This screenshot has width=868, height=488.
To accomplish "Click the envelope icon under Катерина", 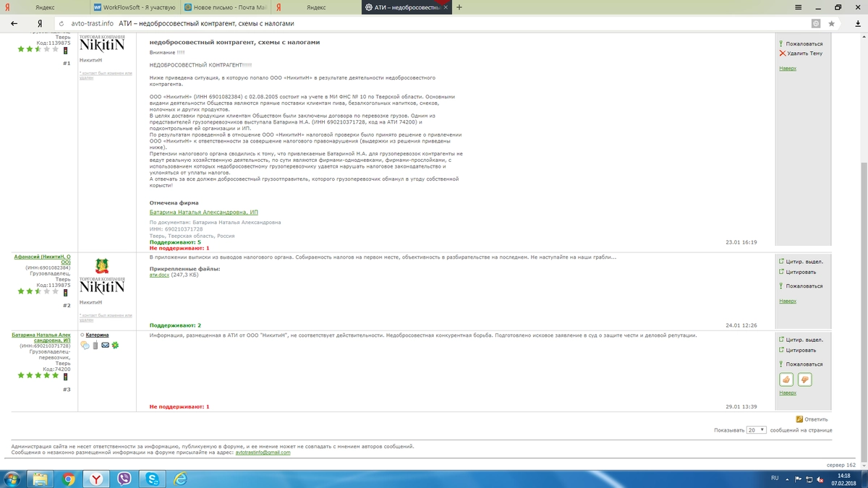I will point(106,346).
